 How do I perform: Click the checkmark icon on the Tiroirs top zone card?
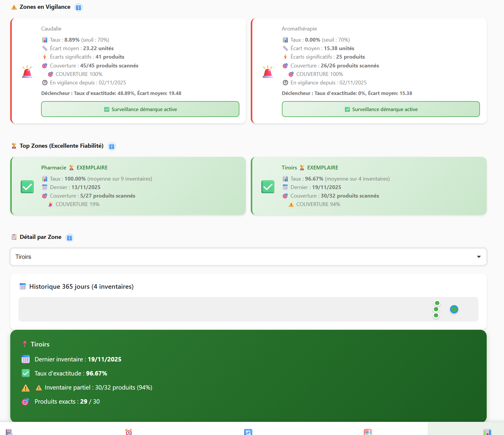268,187
